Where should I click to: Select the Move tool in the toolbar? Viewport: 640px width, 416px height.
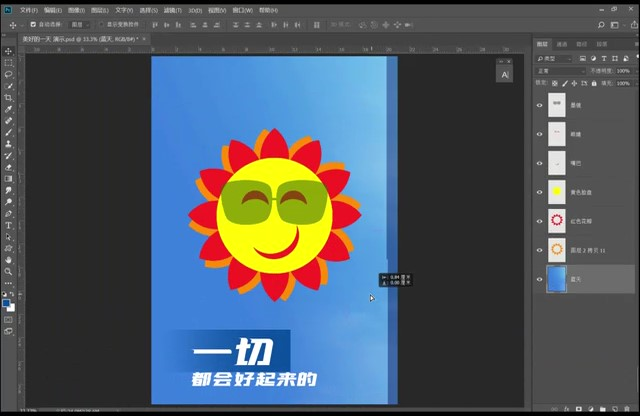(9, 51)
